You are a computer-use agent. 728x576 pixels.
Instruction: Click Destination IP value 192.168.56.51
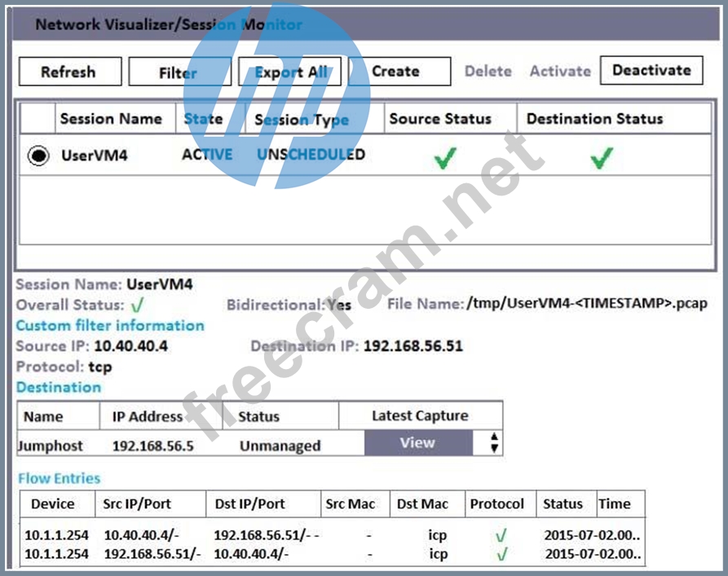click(x=413, y=345)
